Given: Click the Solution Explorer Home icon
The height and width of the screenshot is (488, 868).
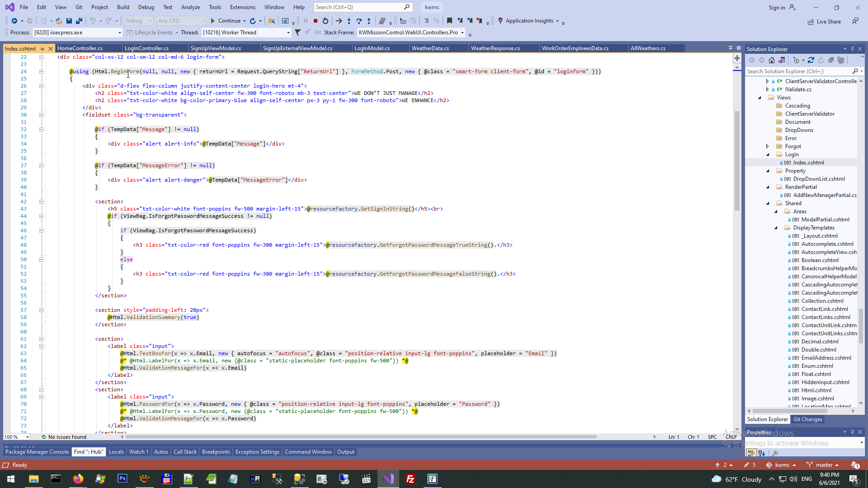Looking at the screenshot, I should click(772, 60).
